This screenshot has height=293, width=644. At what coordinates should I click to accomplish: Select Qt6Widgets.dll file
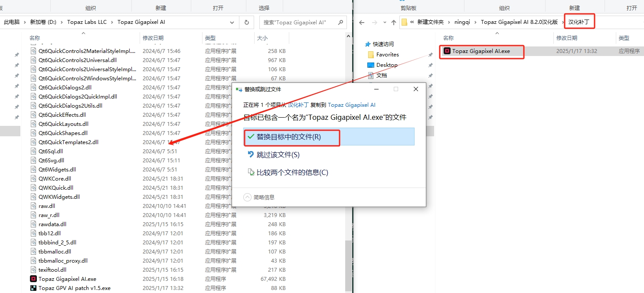[57, 170]
